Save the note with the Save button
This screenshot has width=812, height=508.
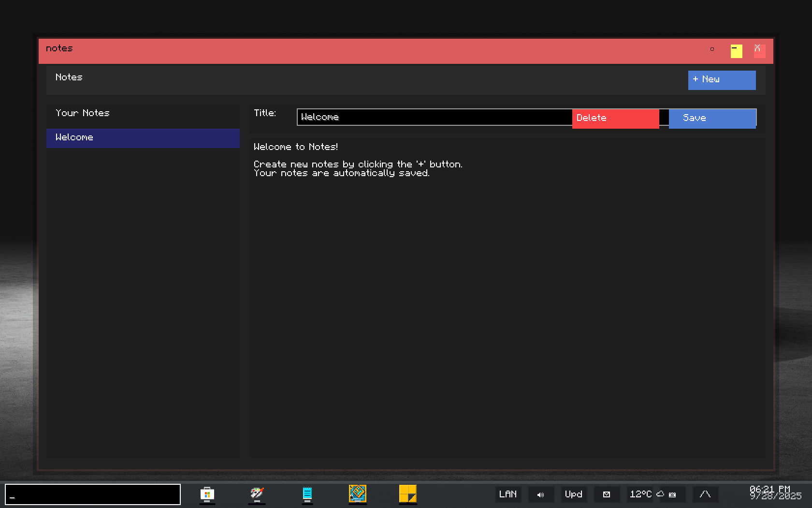711,118
